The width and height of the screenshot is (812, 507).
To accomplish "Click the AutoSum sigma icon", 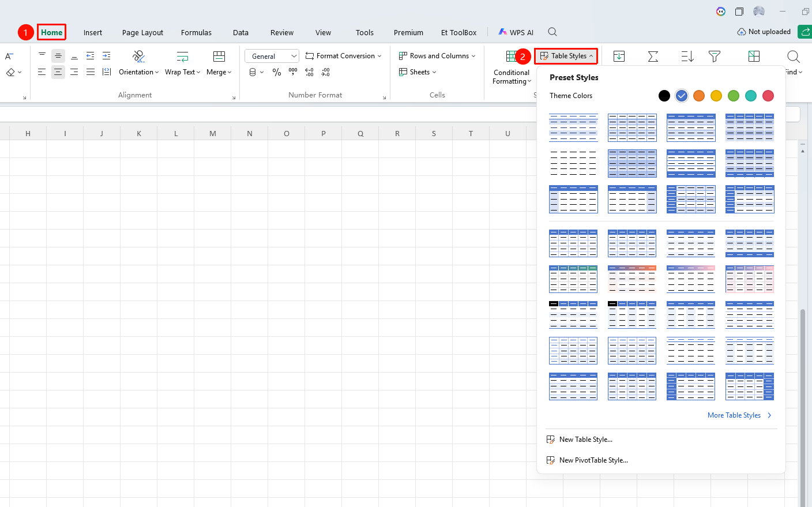I will point(653,56).
